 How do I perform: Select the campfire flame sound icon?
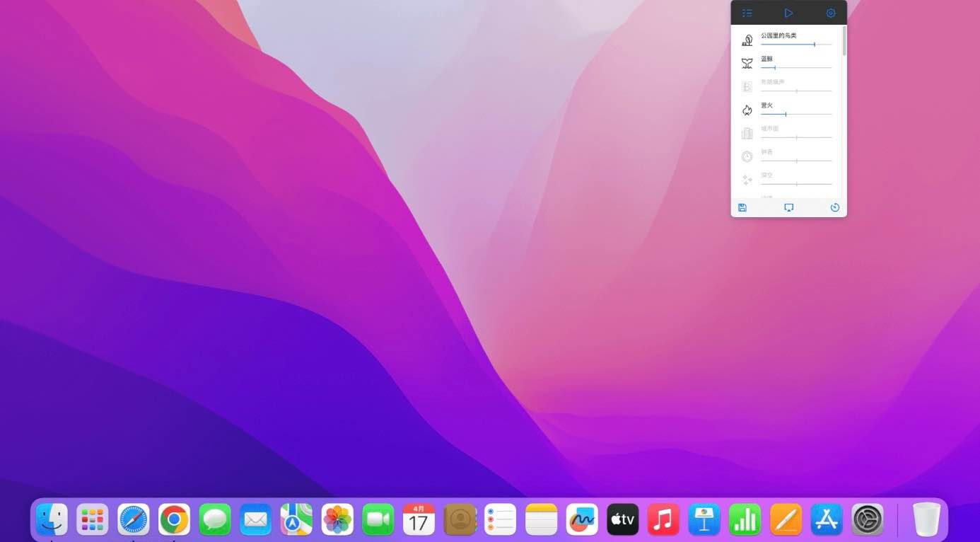(747, 110)
